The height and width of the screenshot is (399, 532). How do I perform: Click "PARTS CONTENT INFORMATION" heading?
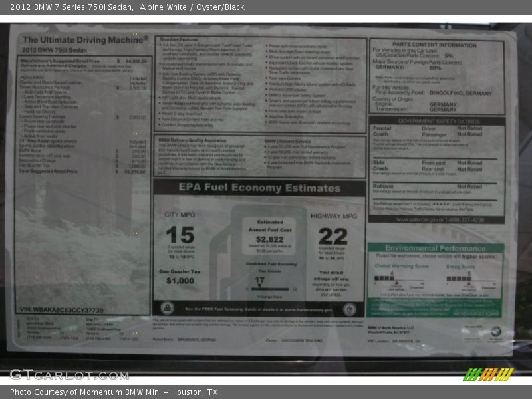434,45
